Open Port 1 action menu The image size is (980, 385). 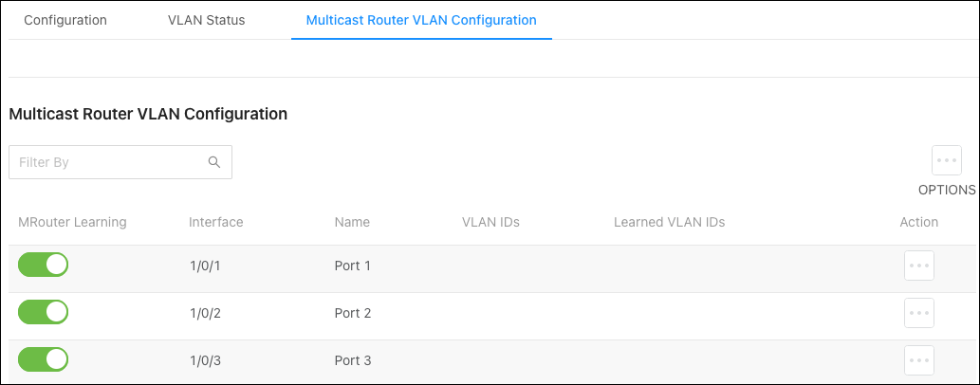pos(919,266)
